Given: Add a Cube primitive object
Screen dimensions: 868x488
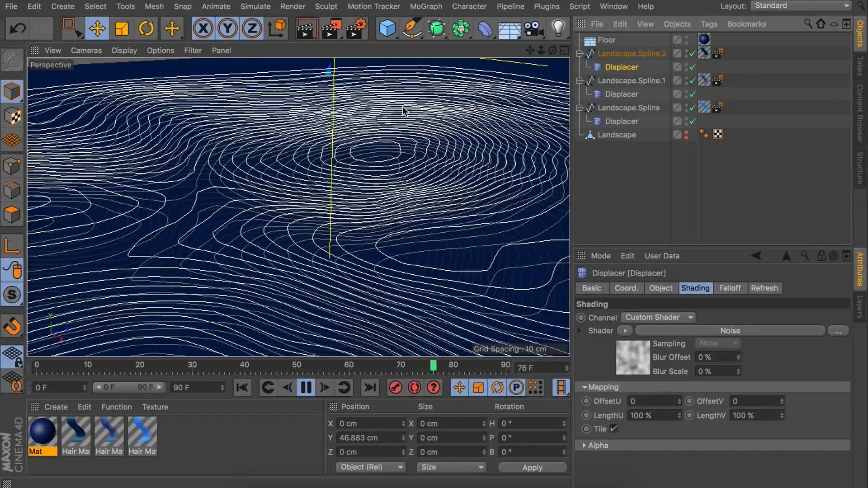Looking at the screenshot, I should 387,29.
